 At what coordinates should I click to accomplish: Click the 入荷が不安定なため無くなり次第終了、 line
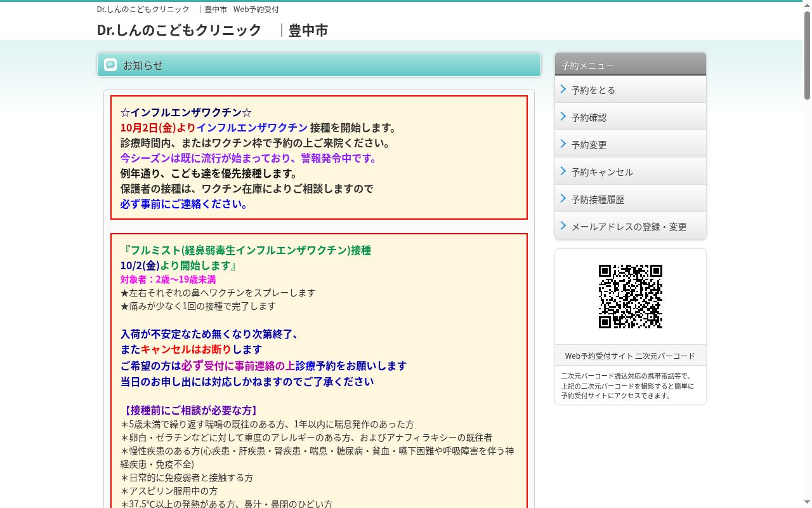pyautogui.click(x=209, y=334)
